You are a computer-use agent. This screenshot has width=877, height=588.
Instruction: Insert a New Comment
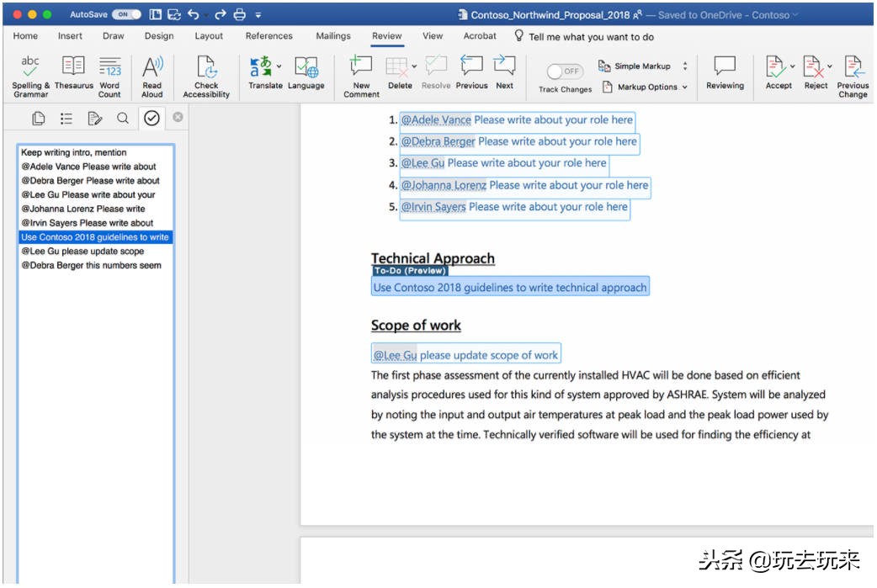point(361,75)
